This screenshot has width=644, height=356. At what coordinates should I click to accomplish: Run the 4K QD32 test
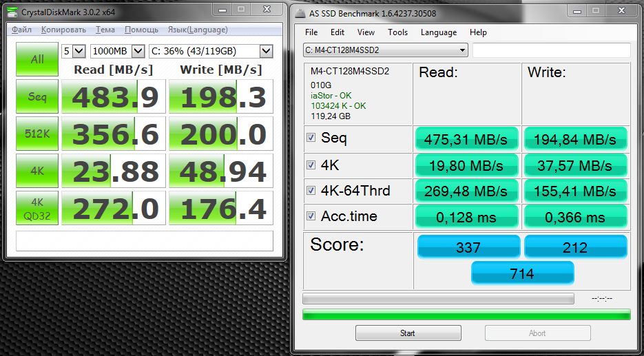[x=37, y=208]
